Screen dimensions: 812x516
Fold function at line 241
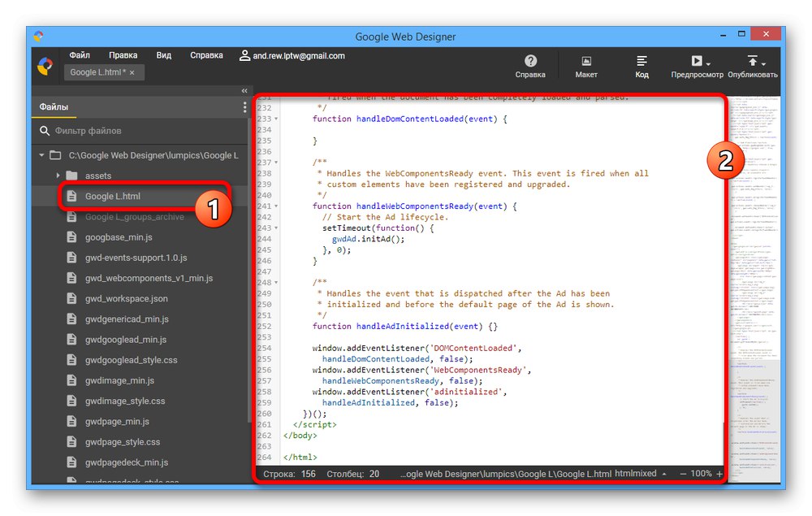276,206
